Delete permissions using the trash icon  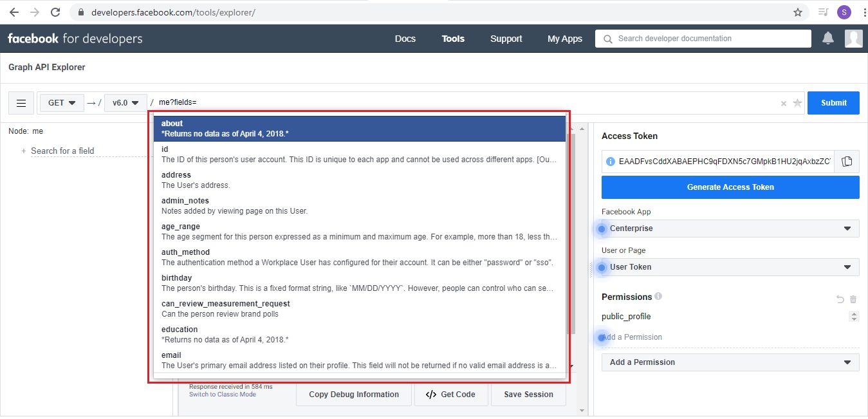[x=853, y=299]
